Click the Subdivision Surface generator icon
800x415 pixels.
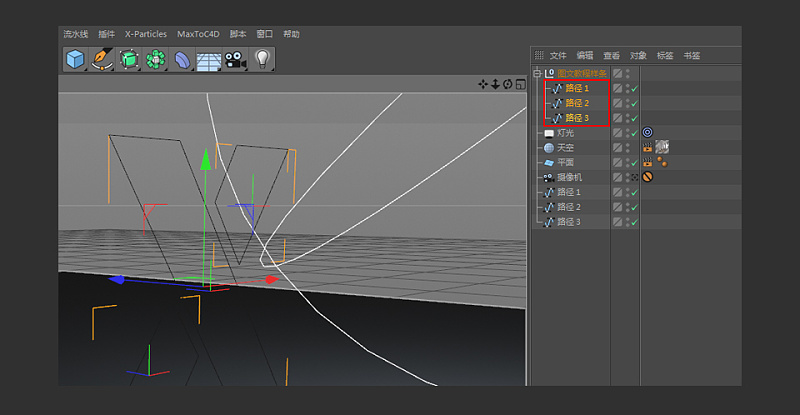(x=128, y=60)
